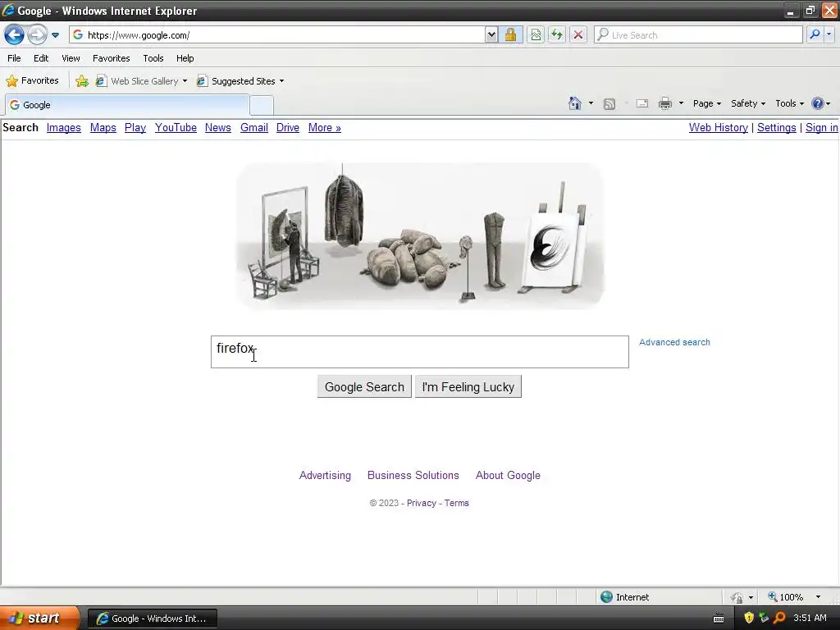Click the I'm Feeling Lucky button

coord(468,387)
